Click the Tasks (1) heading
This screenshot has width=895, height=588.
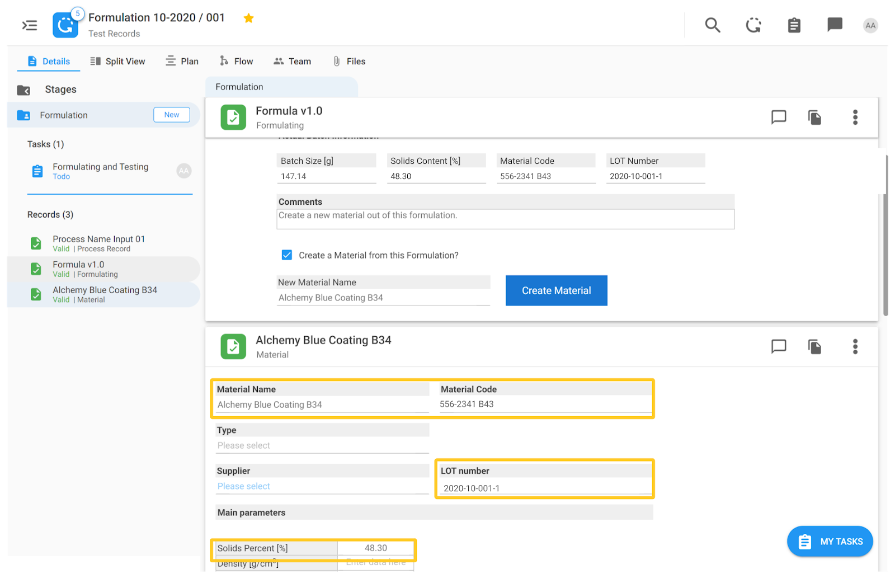[46, 144]
